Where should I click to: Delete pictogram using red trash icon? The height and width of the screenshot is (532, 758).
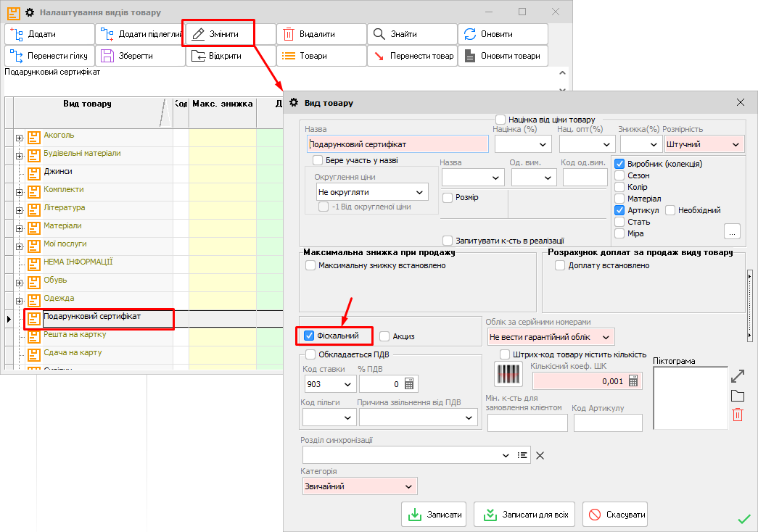(x=737, y=415)
